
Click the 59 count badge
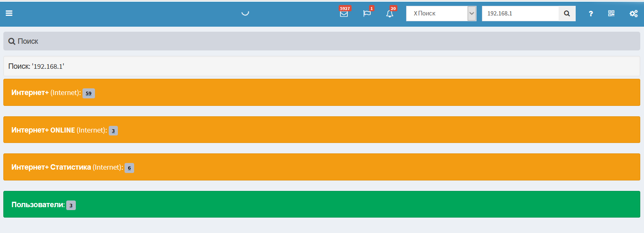point(88,93)
